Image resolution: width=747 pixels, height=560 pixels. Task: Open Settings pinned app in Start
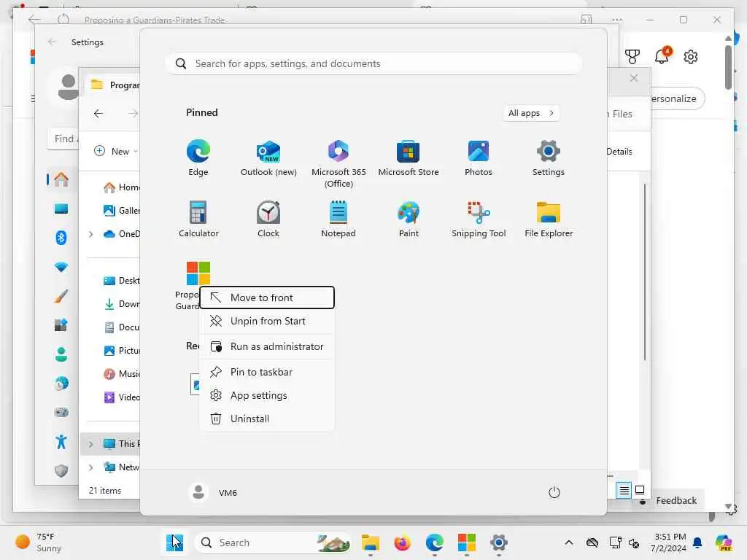coord(549,158)
